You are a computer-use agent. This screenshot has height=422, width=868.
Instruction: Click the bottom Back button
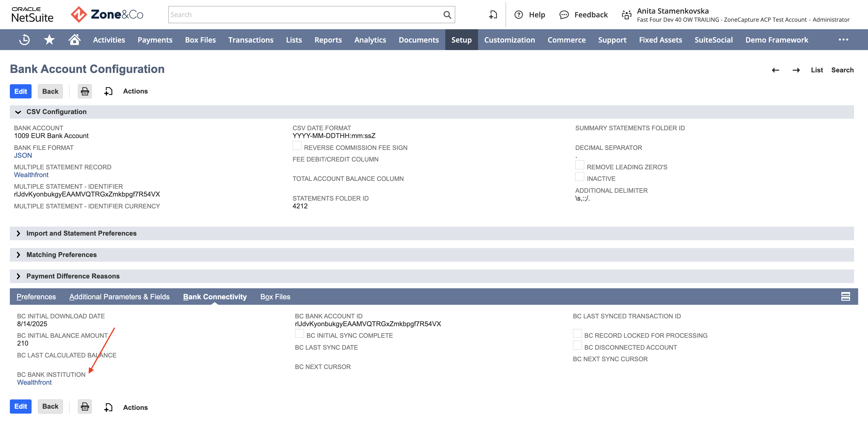[50, 406]
